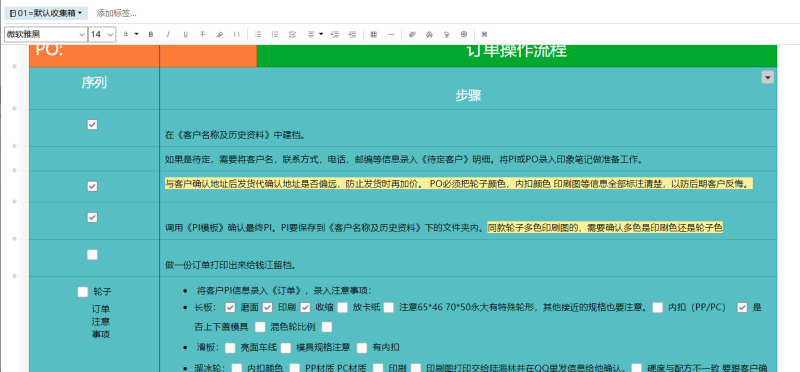This screenshot has height=372, width=800.
Task: Uncheck the box beside 与客户确认地址 row
Action: click(x=92, y=186)
